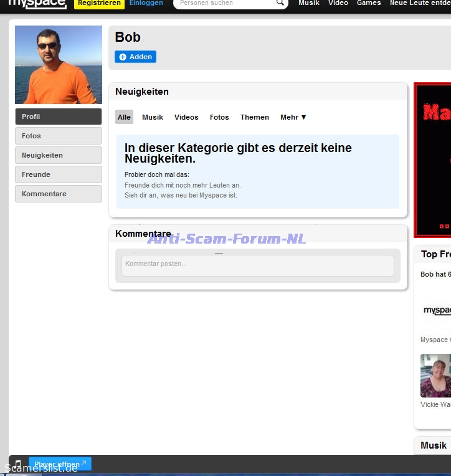
Task: Open the Player öffnen button
Action: 60,464
